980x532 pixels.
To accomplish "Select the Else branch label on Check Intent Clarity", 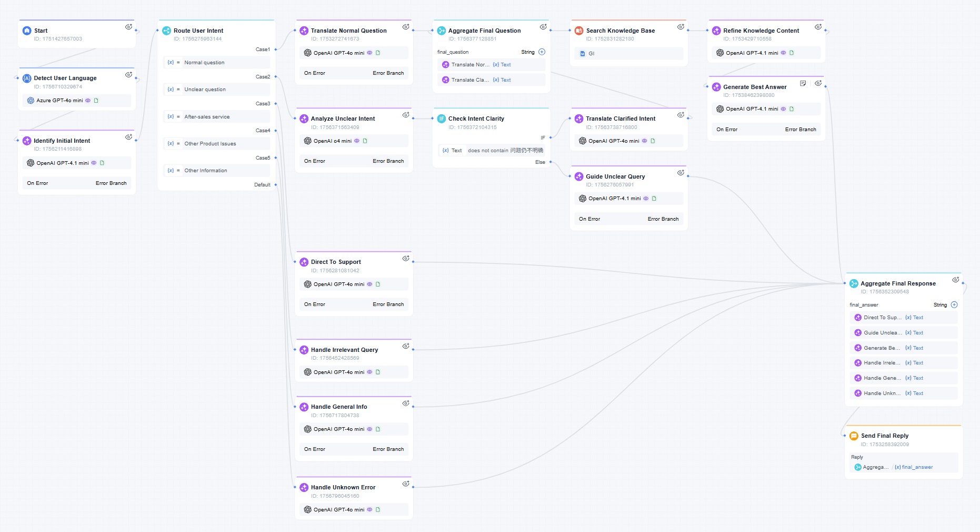I will [x=540, y=162].
